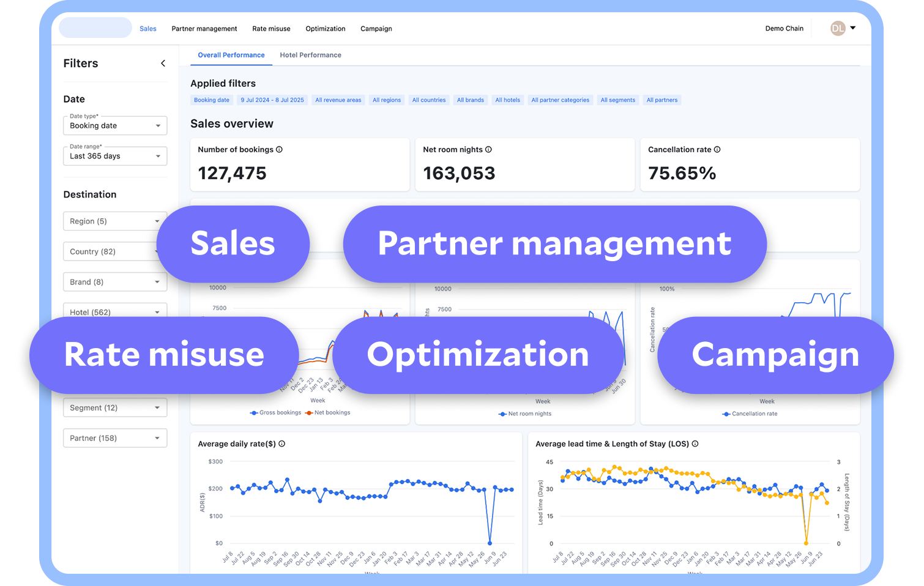Open Optimization in top navigation
The width and height of the screenshot is (924, 586).
coord(326,29)
